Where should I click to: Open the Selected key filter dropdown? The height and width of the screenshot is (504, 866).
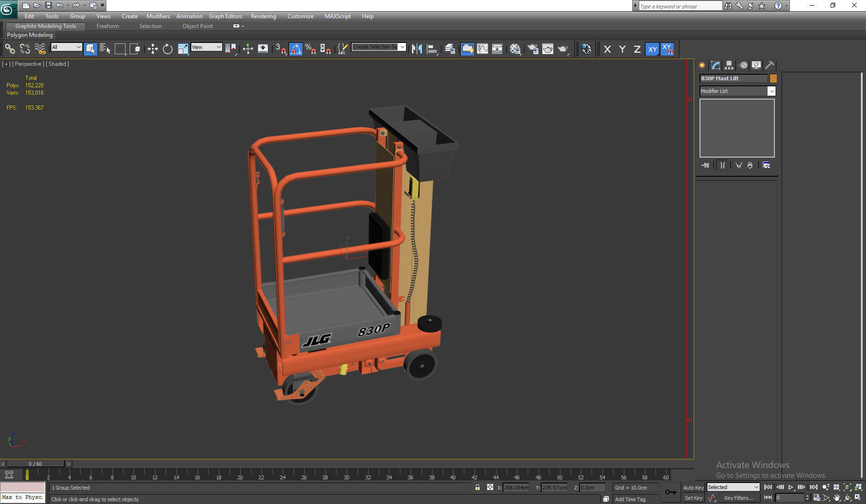point(733,487)
